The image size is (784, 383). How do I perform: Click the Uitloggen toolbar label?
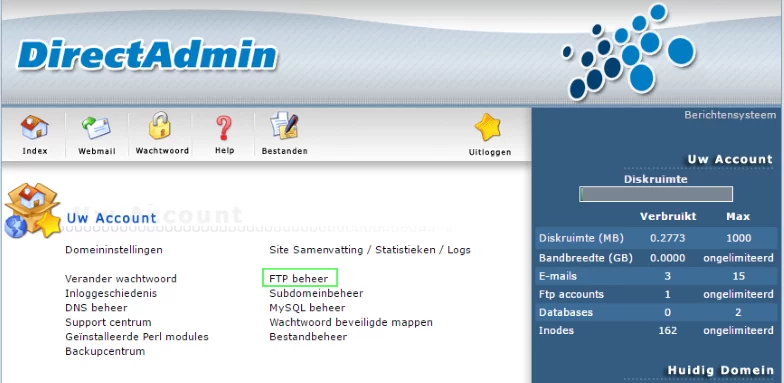[490, 152]
